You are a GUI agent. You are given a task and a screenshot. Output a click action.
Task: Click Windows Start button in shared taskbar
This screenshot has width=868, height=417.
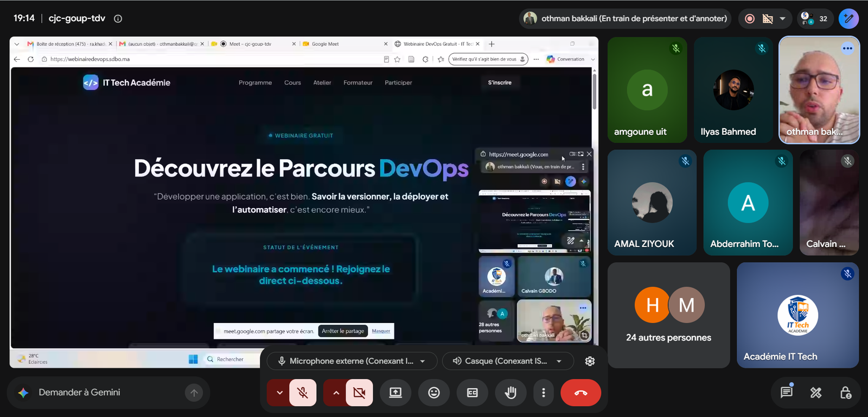point(193,359)
